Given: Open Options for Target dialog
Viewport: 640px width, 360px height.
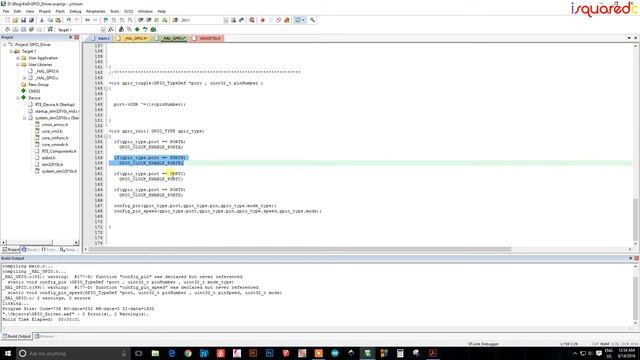Looking at the screenshot, I should click(111, 29).
